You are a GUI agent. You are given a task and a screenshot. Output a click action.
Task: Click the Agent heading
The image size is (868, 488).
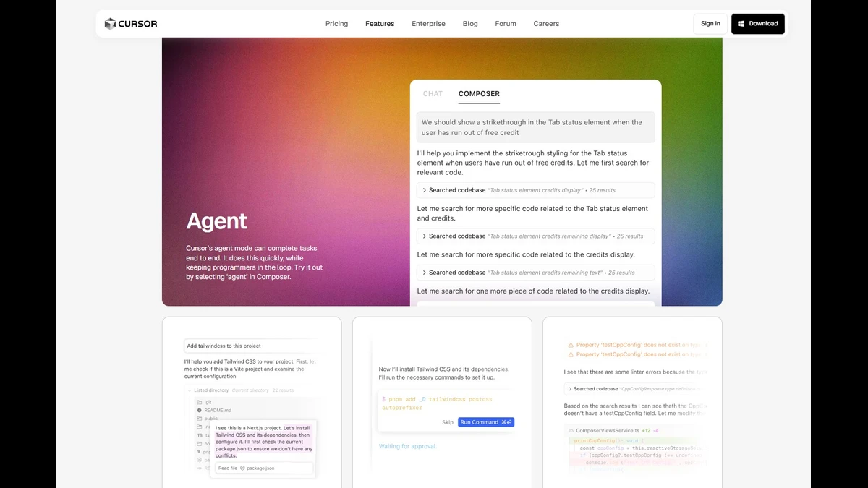tap(217, 221)
